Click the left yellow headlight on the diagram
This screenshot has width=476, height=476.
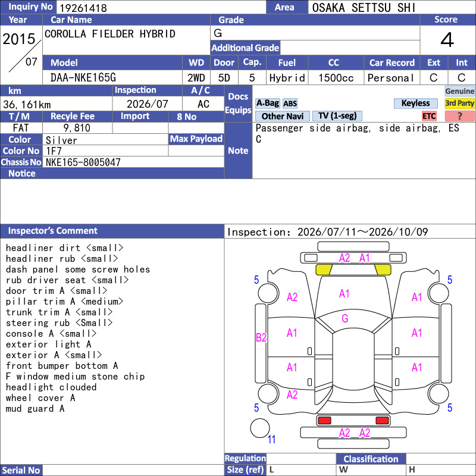(x=324, y=270)
